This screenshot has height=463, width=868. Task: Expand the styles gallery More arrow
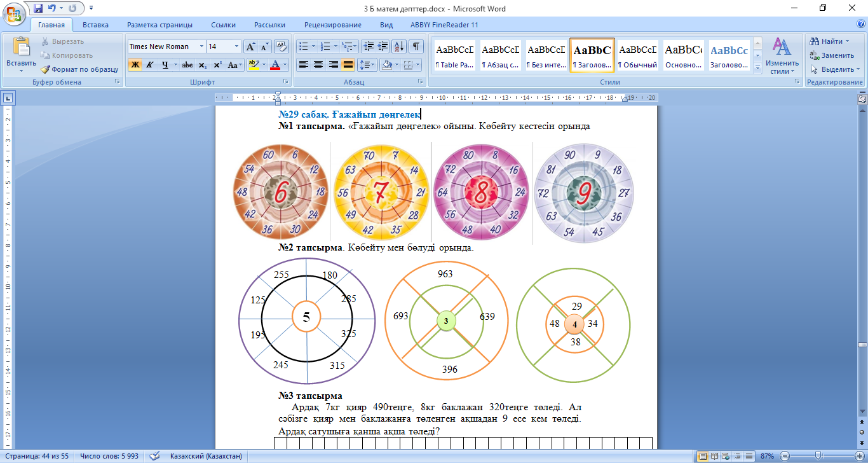click(757, 68)
